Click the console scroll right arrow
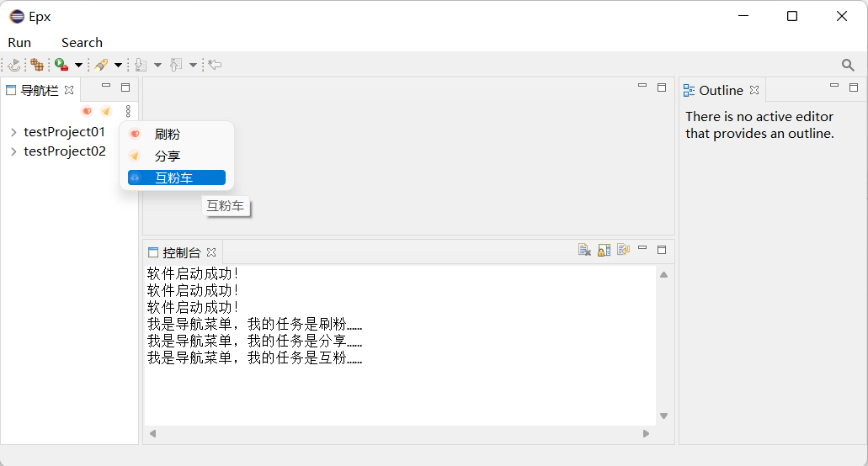 pyautogui.click(x=646, y=434)
